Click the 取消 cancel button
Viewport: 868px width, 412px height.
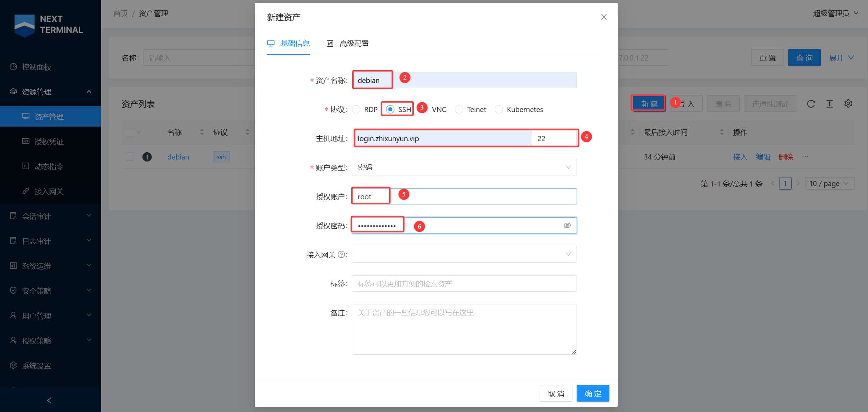point(556,394)
